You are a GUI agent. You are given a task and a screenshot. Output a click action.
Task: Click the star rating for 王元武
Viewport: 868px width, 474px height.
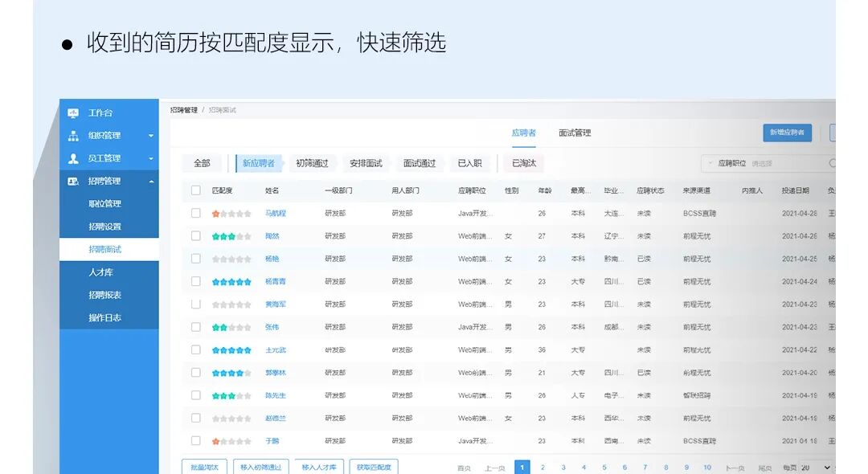231,350
